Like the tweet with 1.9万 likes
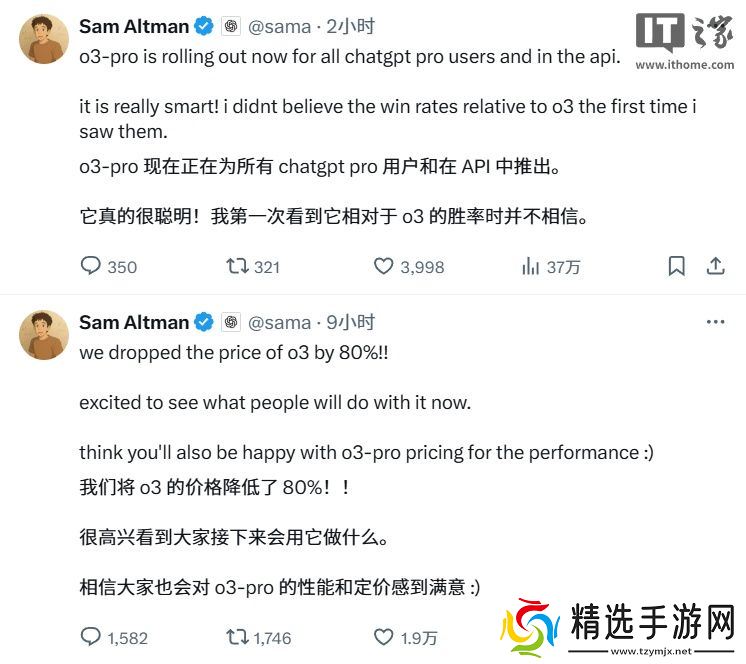The image size is (746, 664). pyautogui.click(x=384, y=636)
